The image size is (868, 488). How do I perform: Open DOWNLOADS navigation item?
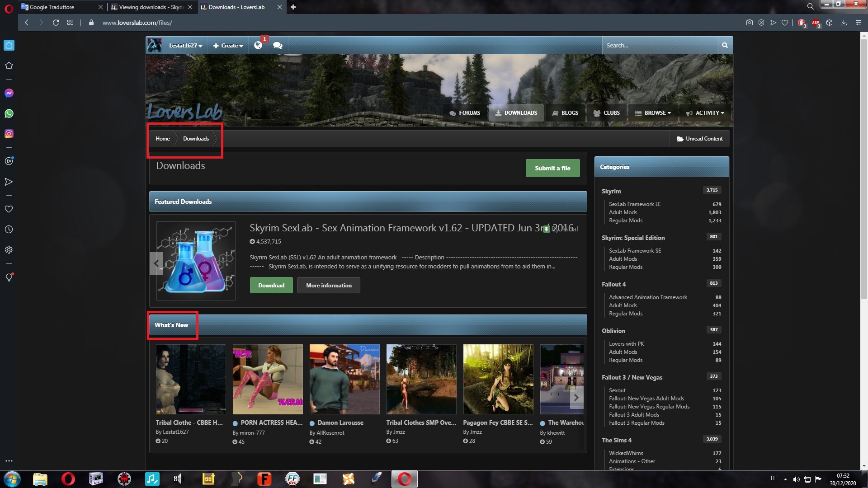[516, 113]
